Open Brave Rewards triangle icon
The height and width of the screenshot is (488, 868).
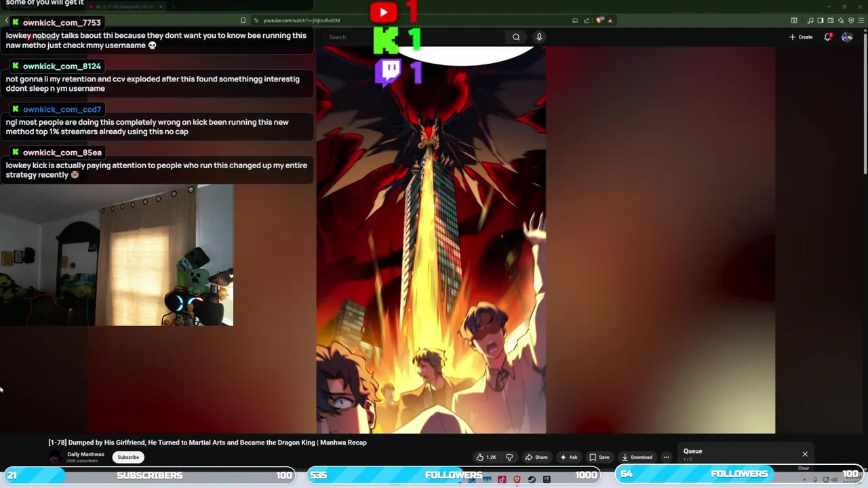point(610,20)
